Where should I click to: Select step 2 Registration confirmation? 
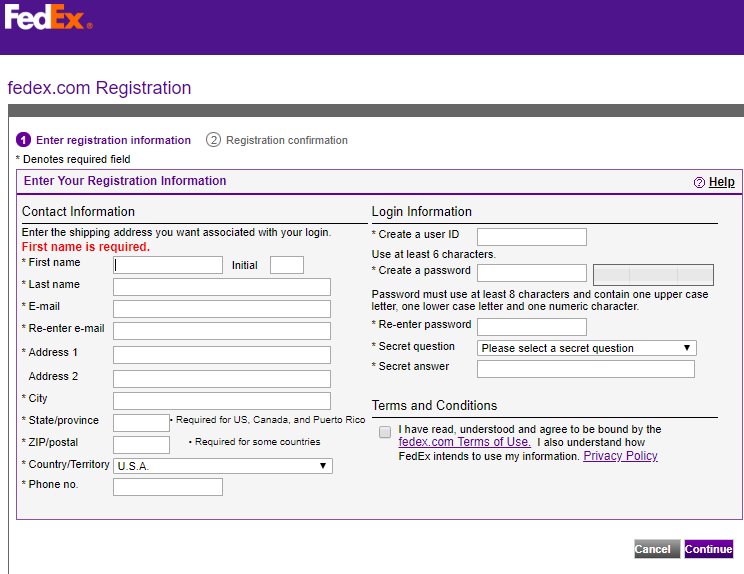pos(277,140)
